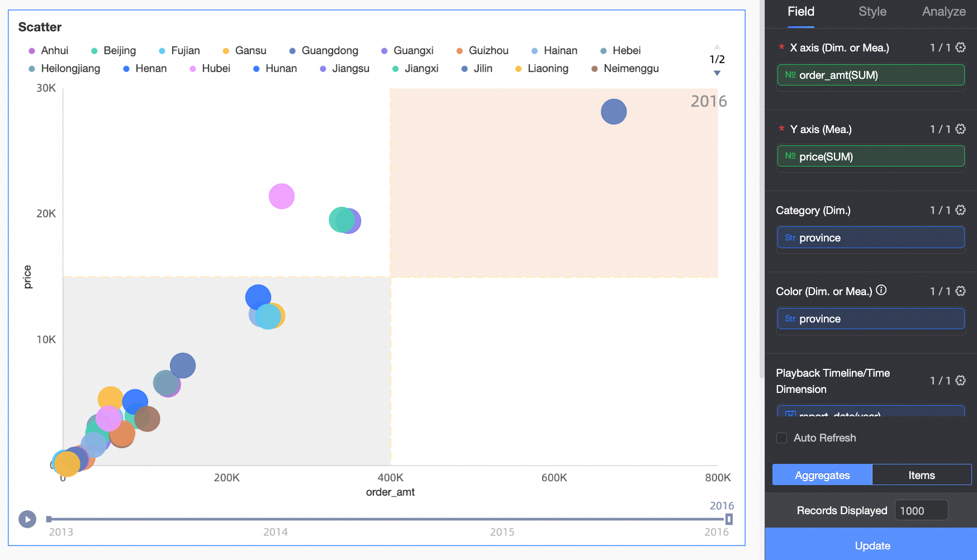Toggle Hubei legend item visibility

(210, 69)
